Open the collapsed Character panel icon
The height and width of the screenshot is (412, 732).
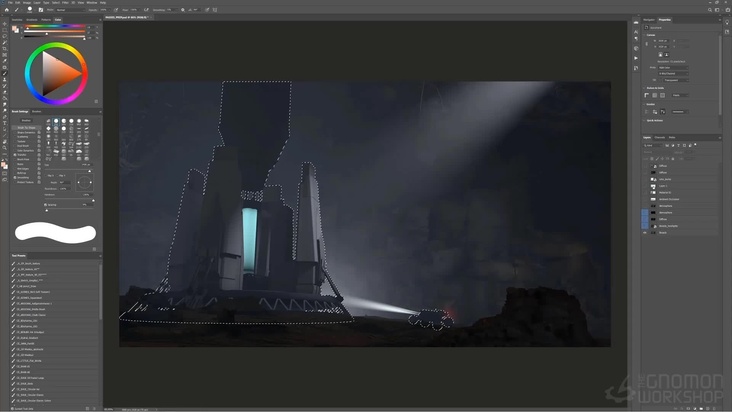636,32
